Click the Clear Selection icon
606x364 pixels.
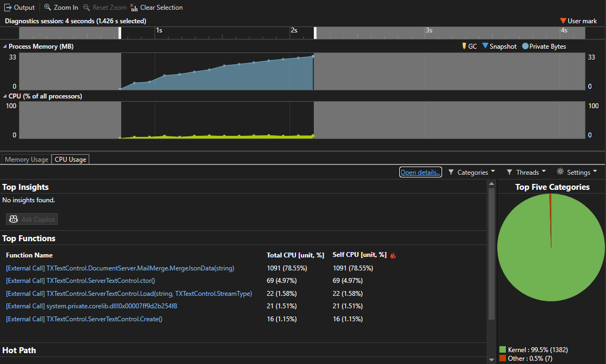click(x=134, y=7)
